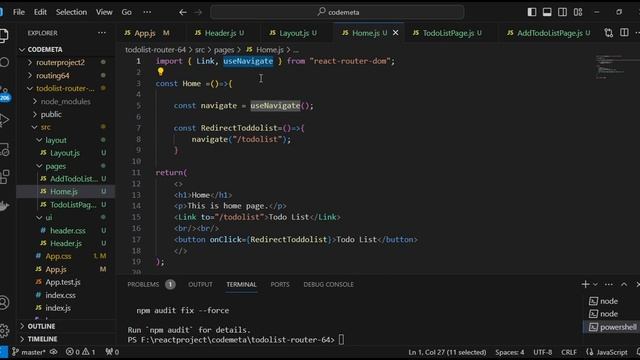The width and height of the screenshot is (640, 360).
Task: Open errors and warnings status item
Action: pos(80,352)
